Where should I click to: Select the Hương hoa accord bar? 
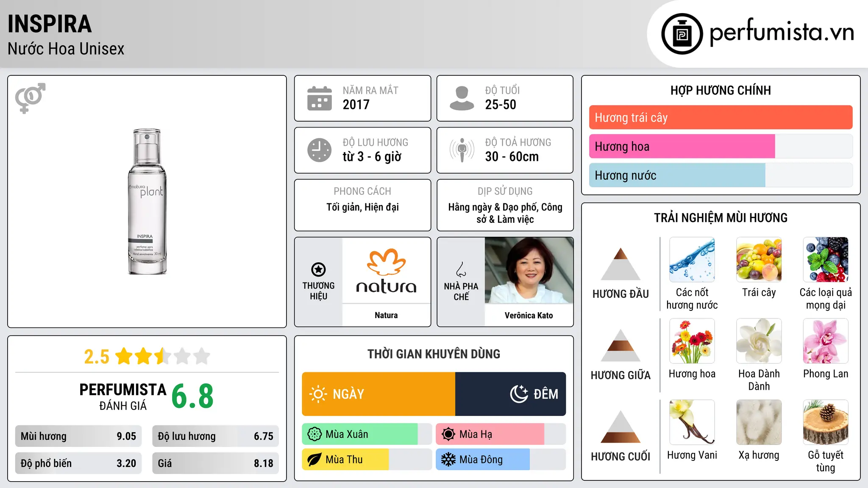pos(721,147)
